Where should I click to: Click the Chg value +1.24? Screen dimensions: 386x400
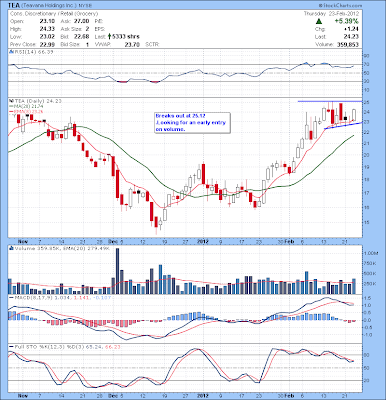(x=352, y=29)
